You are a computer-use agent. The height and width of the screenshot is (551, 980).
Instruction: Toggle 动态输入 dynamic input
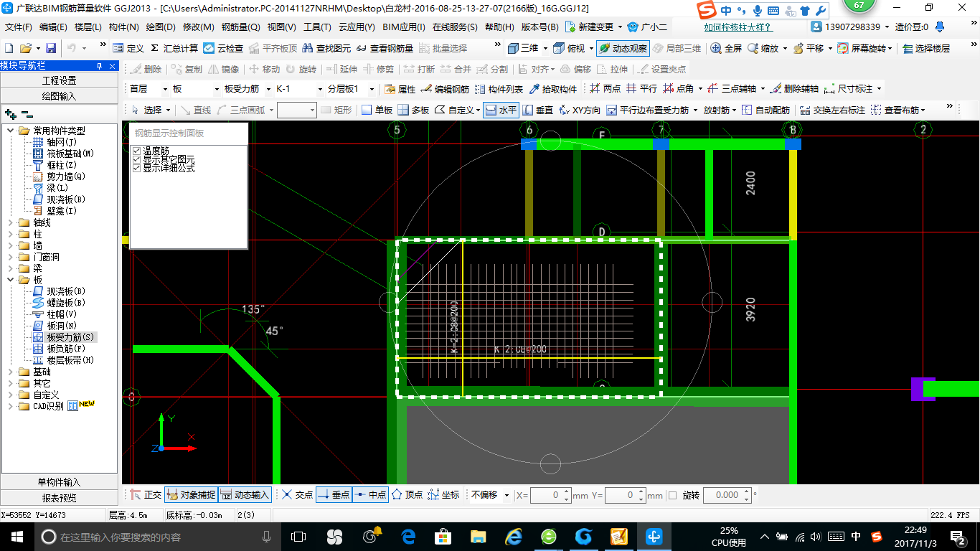pyautogui.click(x=245, y=495)
